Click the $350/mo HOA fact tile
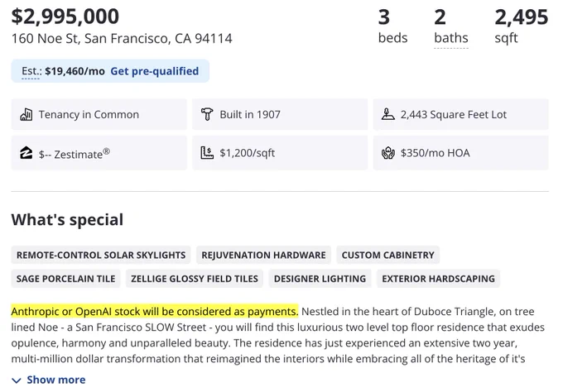 click(461, 153)
